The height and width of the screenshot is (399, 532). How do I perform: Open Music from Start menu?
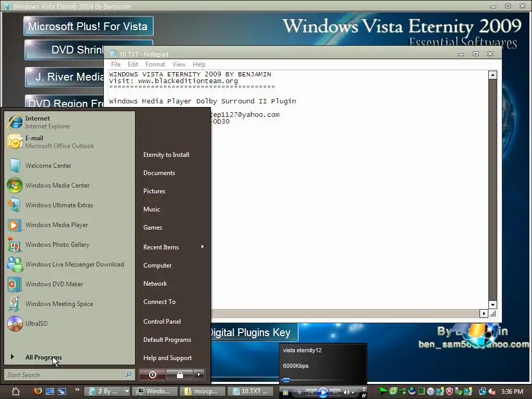152,209
